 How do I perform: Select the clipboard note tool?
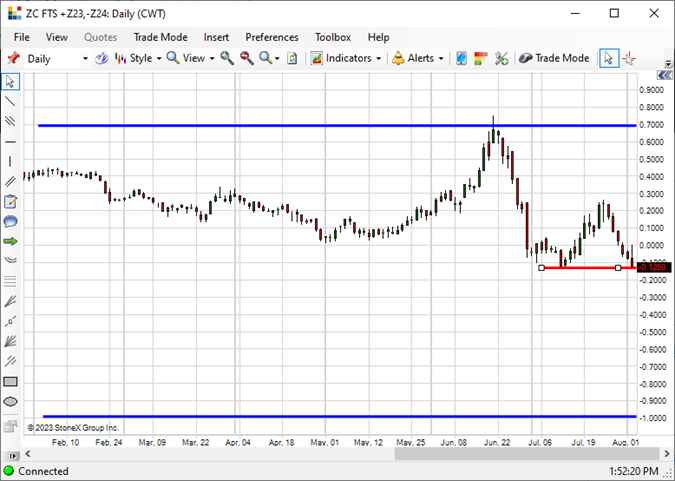point(10,202)
